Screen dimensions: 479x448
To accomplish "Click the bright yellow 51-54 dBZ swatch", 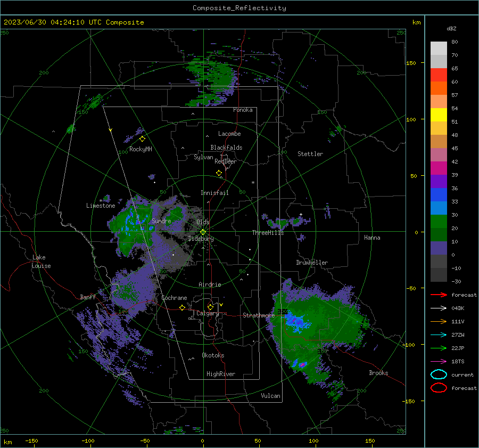I will point(439,115).
